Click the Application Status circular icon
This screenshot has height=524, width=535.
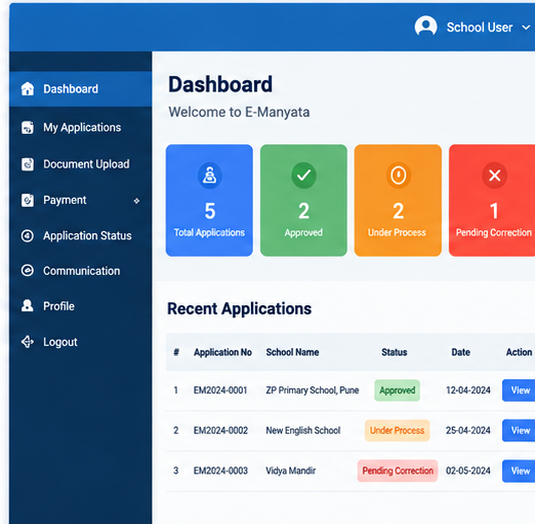27,236
